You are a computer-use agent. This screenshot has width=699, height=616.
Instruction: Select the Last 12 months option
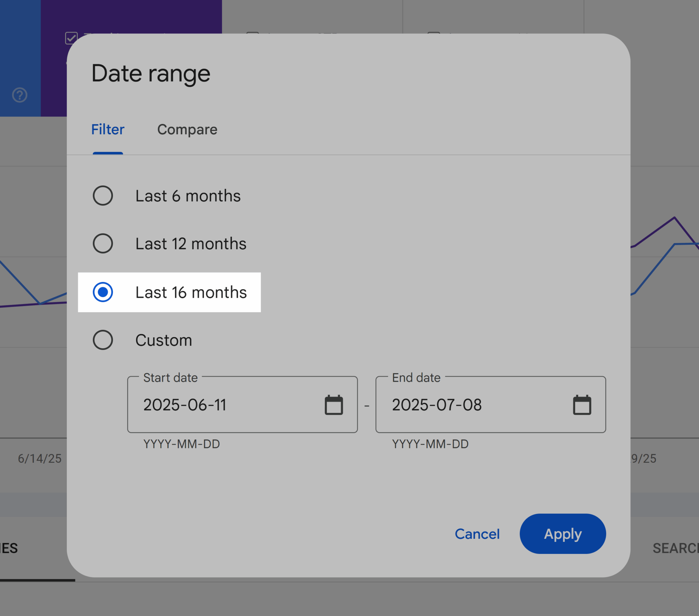click(103, 244)
